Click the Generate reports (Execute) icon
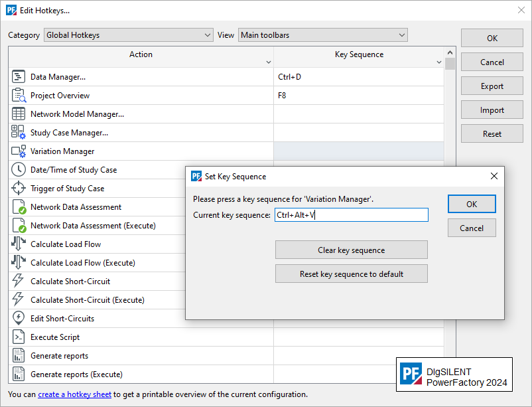532x407 pixels. [x=19, y=374]
